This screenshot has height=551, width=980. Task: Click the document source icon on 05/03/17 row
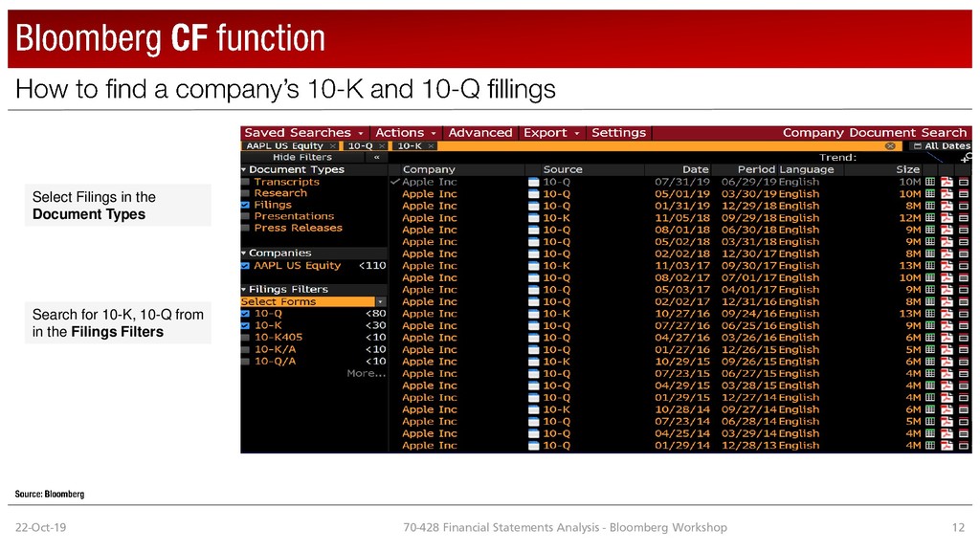pyautogui.click(x=533, y=290)
